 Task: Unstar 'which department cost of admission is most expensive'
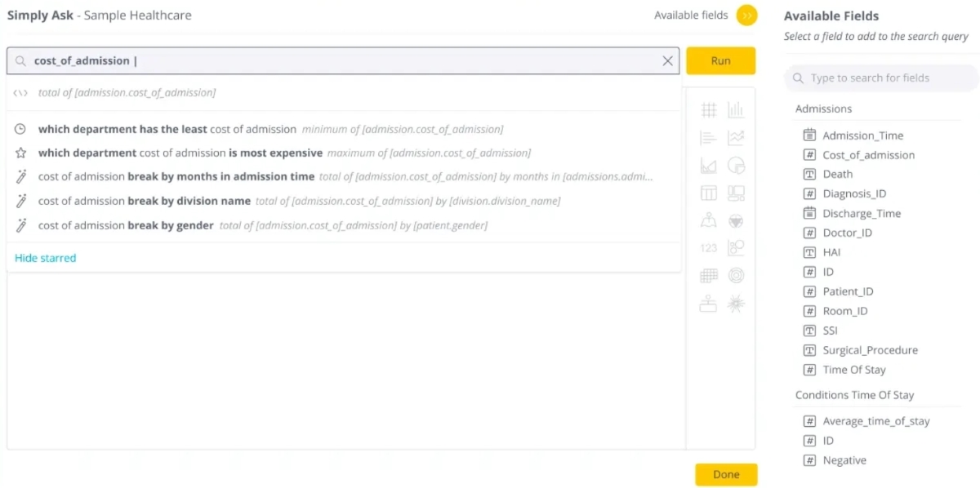[20, 152]
